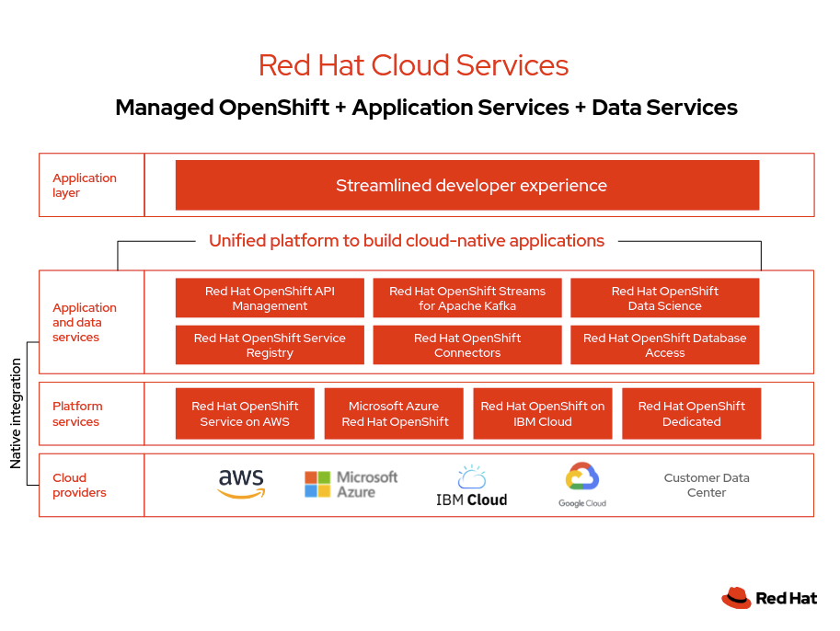This screenshot has height=631, width=840.
Task: Select the Streamlined developer experience box
Action: (467, 185)
